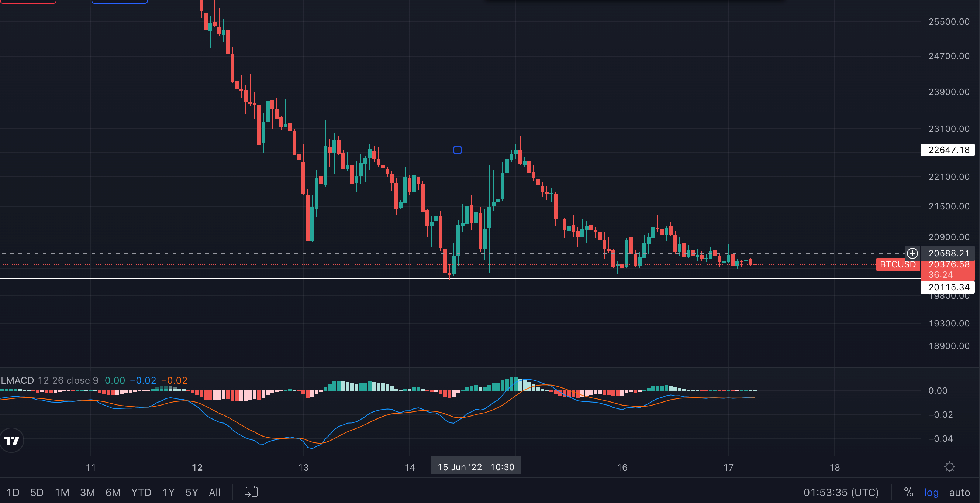Click the price axis label 23100.00

pyautogui.click(x=949, y=129)
